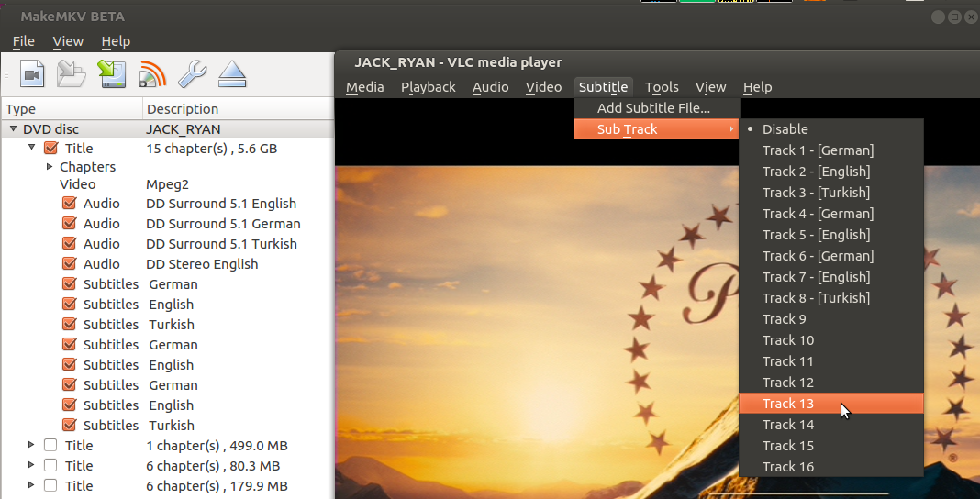The height and width of the screenshot is (499, 980).
Task: Select the Video Mpeg2 row
Action: click(x=168, y=184)
